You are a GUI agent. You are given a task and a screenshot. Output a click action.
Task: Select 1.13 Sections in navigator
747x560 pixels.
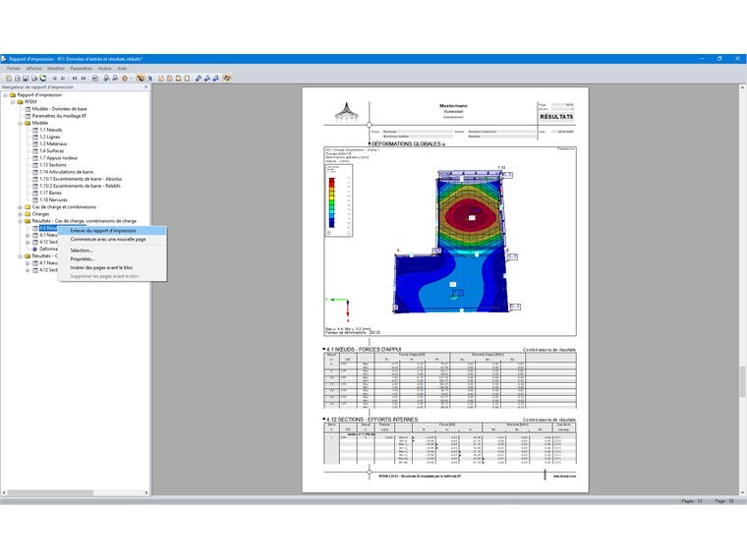[x=53, y=165]
